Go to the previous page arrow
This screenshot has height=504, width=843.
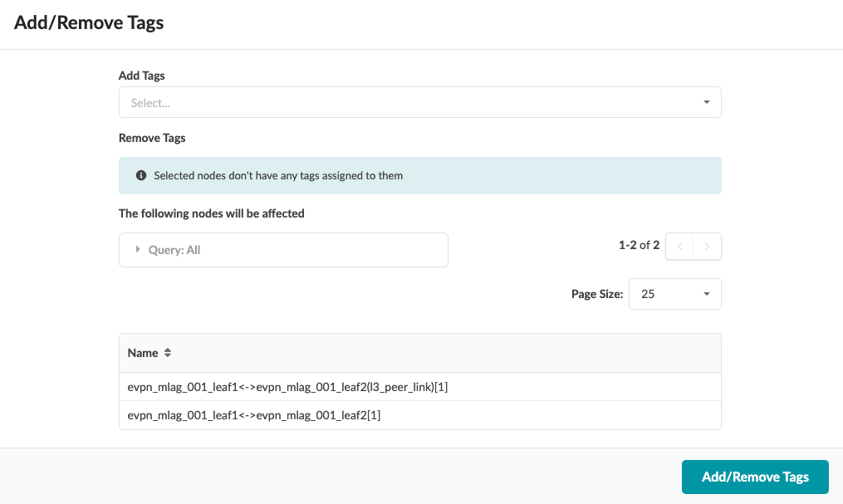680,246
